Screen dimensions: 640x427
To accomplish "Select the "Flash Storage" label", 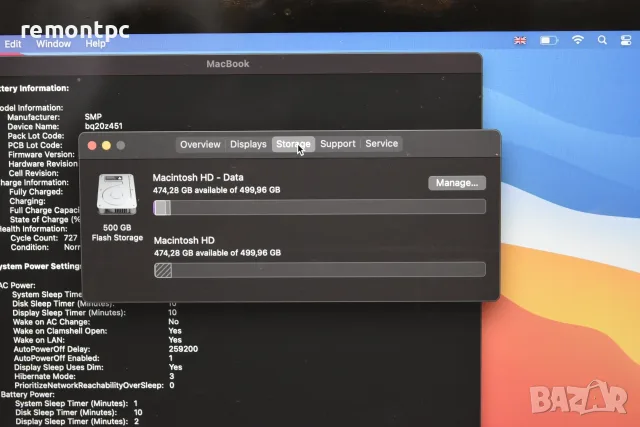I will (x=117, y=238).
